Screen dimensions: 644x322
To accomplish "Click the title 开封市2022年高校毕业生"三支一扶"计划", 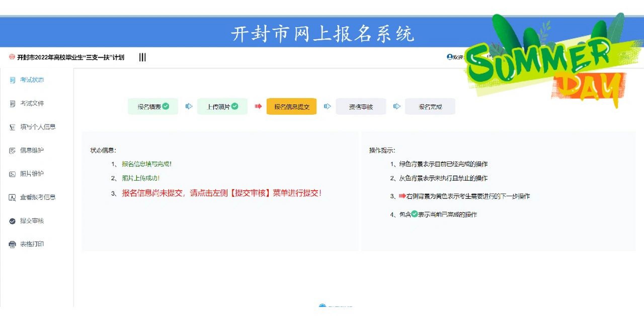I will pyautogui.click(x=71, y=57).
